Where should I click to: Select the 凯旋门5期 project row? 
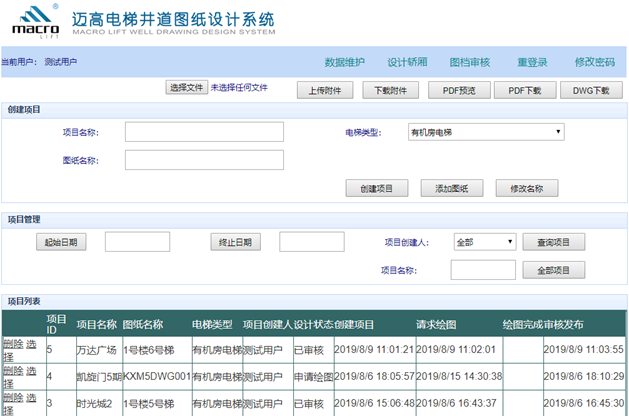[33, 370]
